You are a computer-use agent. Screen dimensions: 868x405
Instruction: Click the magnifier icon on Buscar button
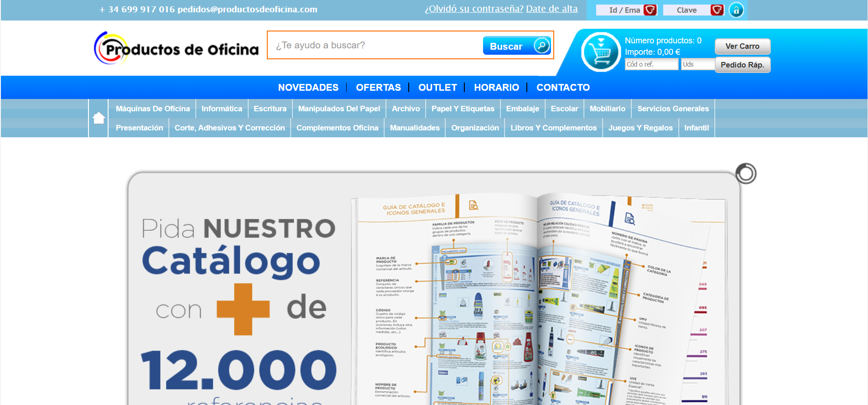coord(541,45)
